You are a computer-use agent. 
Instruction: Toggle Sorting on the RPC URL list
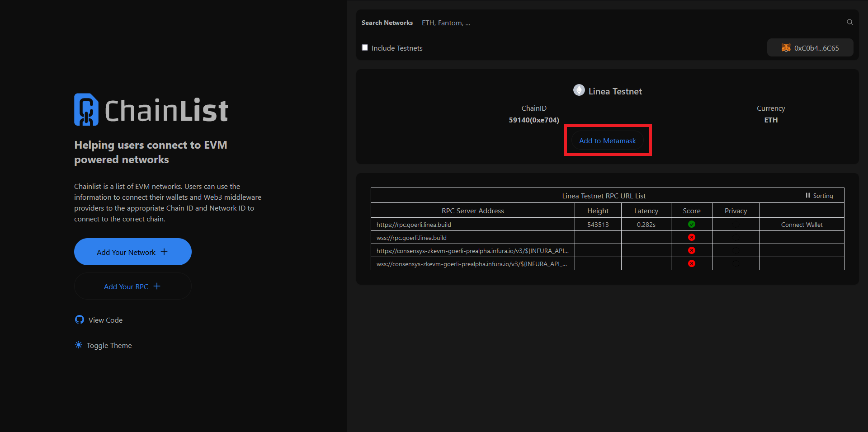[819, 196]
